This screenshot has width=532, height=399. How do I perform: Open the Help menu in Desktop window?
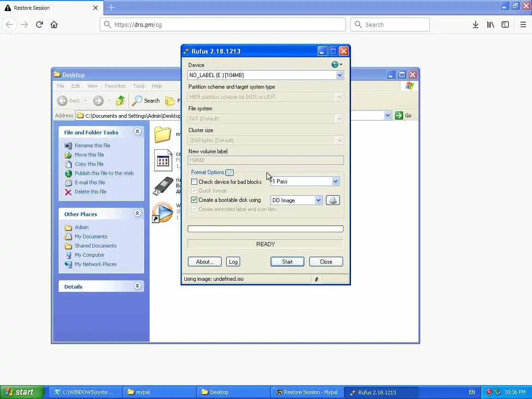157,86
